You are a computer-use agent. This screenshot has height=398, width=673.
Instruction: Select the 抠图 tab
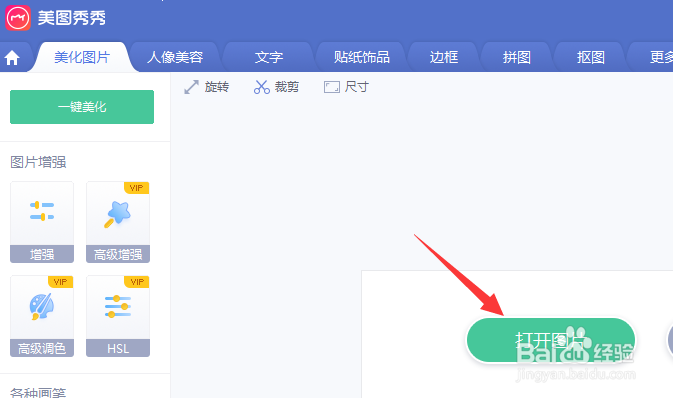point(591,57)
